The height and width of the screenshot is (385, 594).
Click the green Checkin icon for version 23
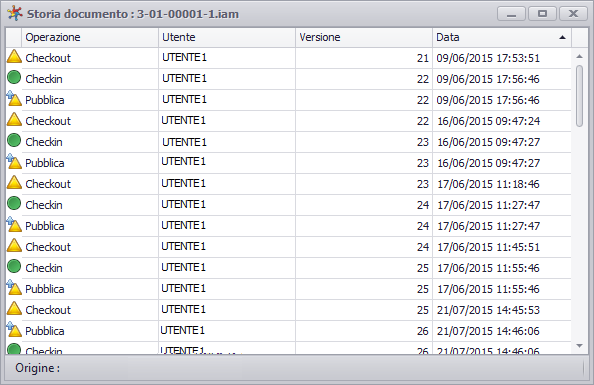[x=14, y=140]
